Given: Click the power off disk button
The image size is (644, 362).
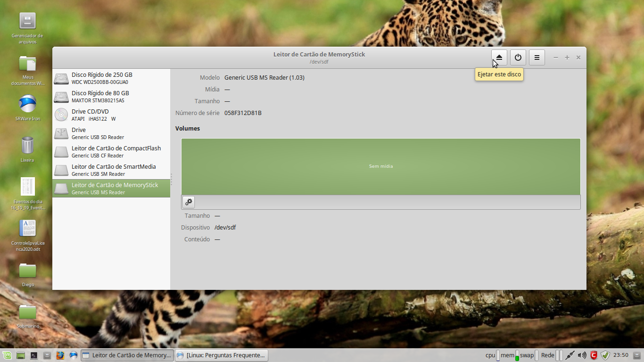Looking at the screenshot, I should tap(518, 58).
